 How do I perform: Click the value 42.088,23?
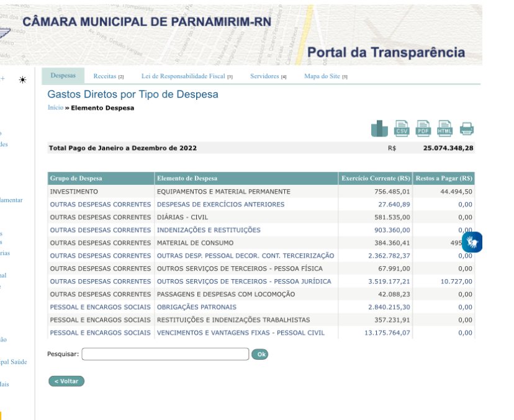point(394,294)
